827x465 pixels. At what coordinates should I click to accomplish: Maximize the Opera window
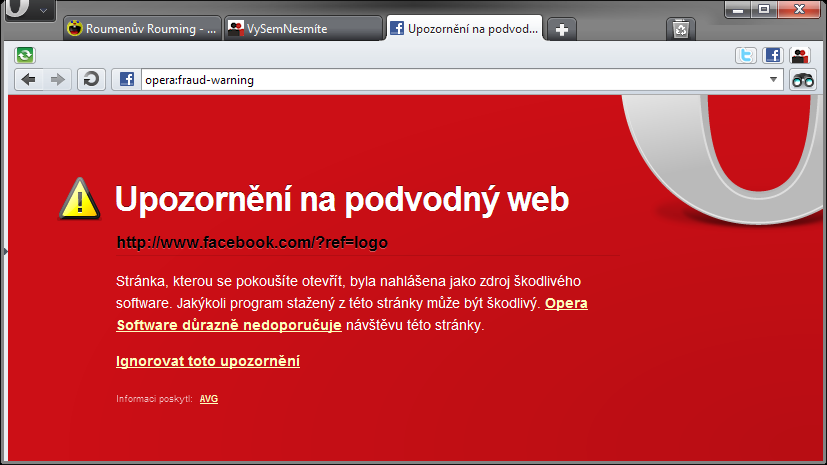click(x=764, y=9)
